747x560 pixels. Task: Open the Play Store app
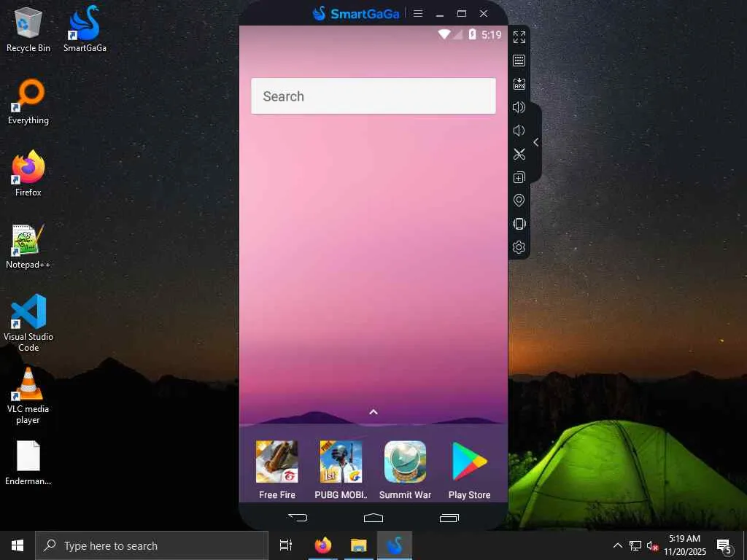(470, 470)
